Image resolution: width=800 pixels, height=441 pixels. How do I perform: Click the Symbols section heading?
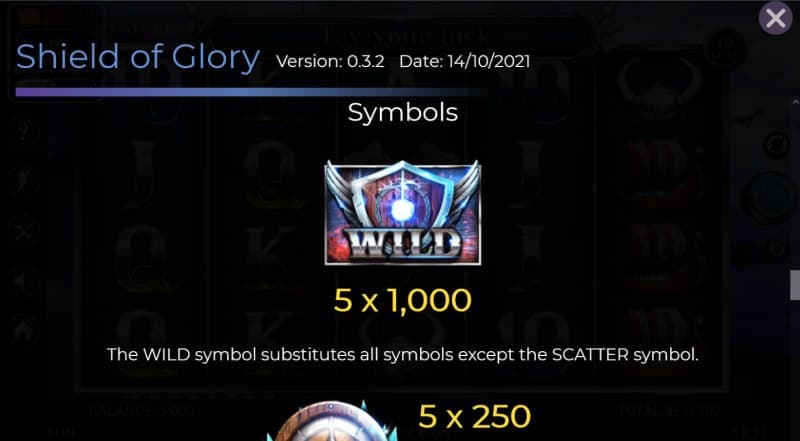[403, 113]
